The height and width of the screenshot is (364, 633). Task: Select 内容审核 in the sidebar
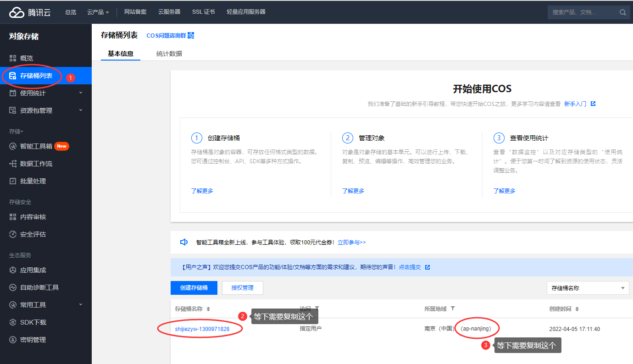pos(46,217)
